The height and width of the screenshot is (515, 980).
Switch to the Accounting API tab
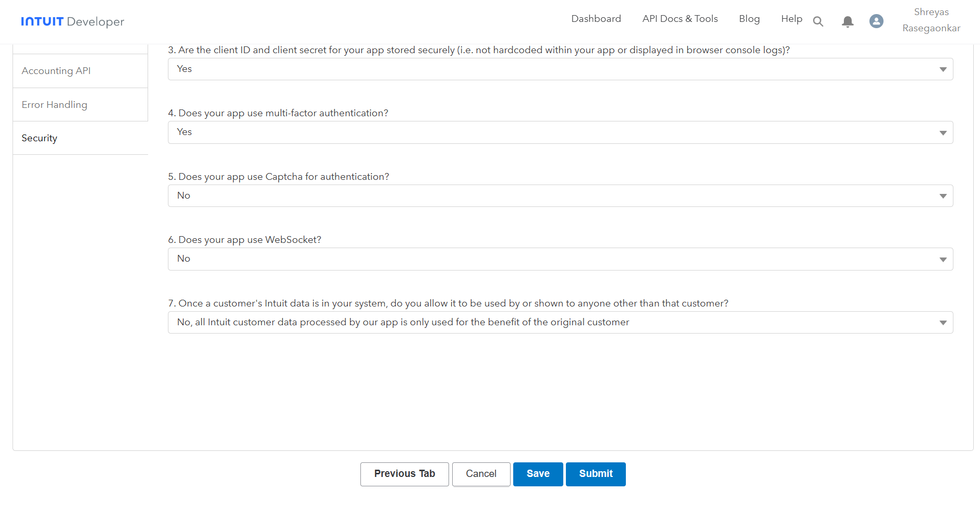tap(56, 71)
